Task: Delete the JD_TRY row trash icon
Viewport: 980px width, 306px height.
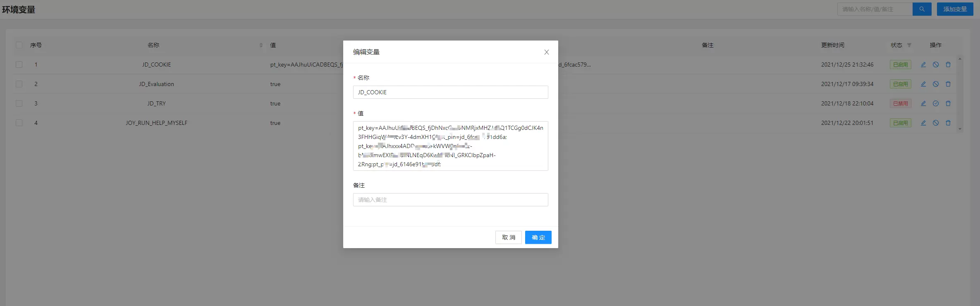Action: pyautogui.click(x=948, y=103)
